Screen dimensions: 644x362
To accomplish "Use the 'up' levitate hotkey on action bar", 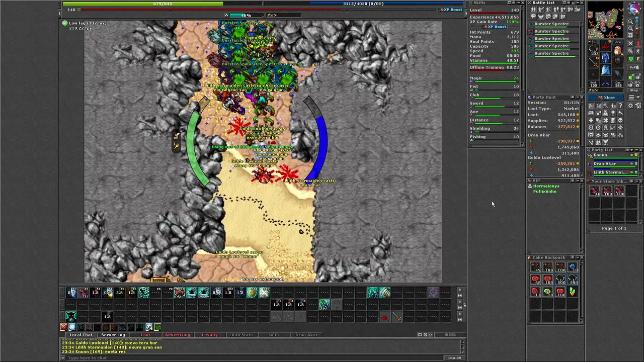I will tap(192, 292).
